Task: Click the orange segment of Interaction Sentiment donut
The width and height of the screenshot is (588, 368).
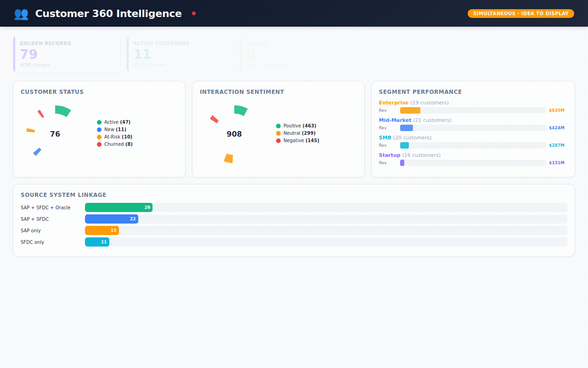Action: tap(229, 158)
